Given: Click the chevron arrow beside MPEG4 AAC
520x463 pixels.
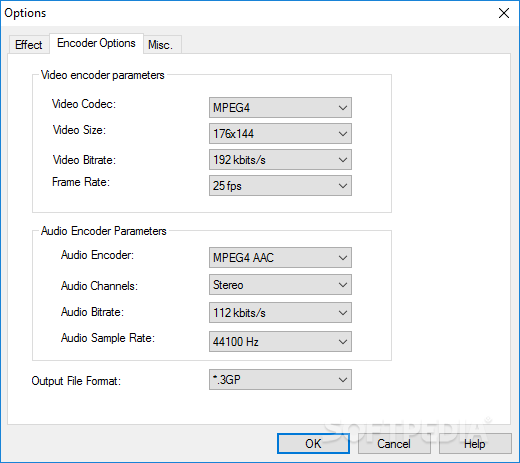Looking at the screenshot, I should 343,258.
